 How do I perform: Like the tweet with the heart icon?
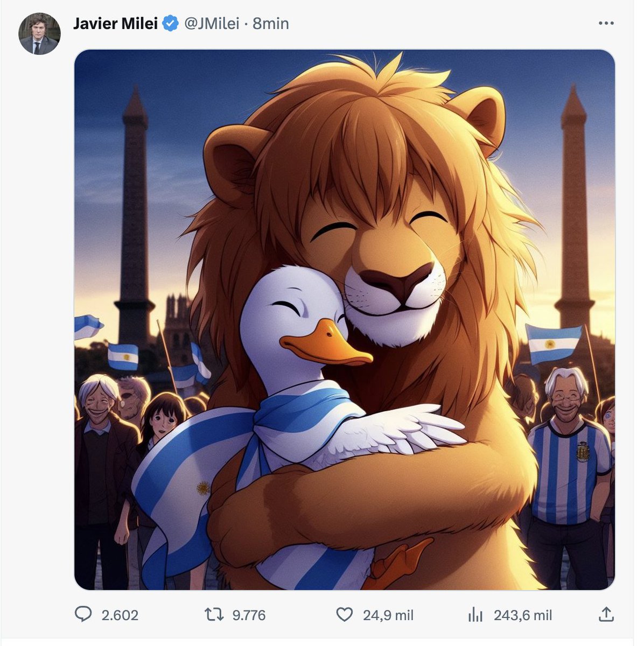click(344, 614)
